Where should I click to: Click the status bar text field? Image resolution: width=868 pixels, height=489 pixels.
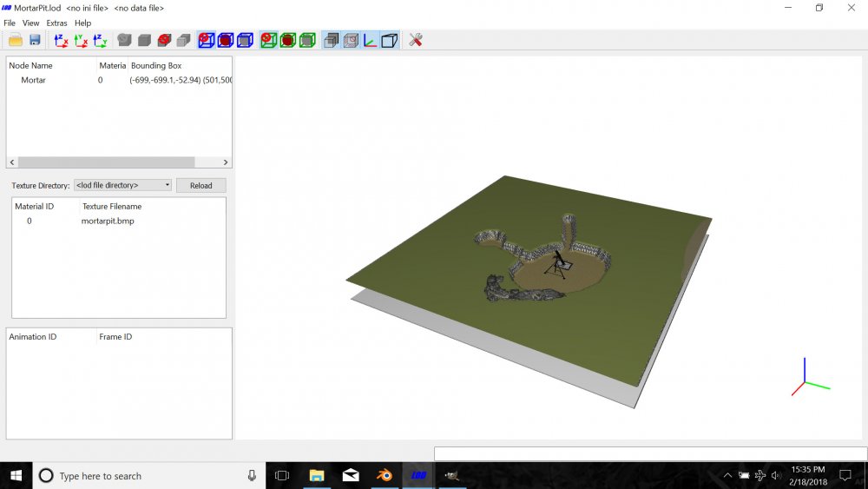(650, 453)
